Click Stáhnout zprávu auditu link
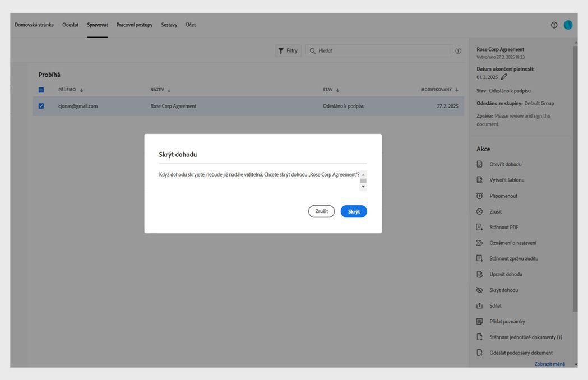588x380 pixels. (x=514, y=258)
